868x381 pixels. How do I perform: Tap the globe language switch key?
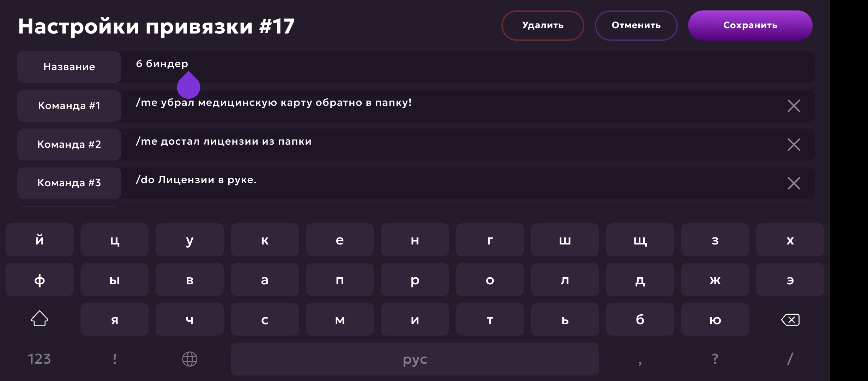pos(189,359)
